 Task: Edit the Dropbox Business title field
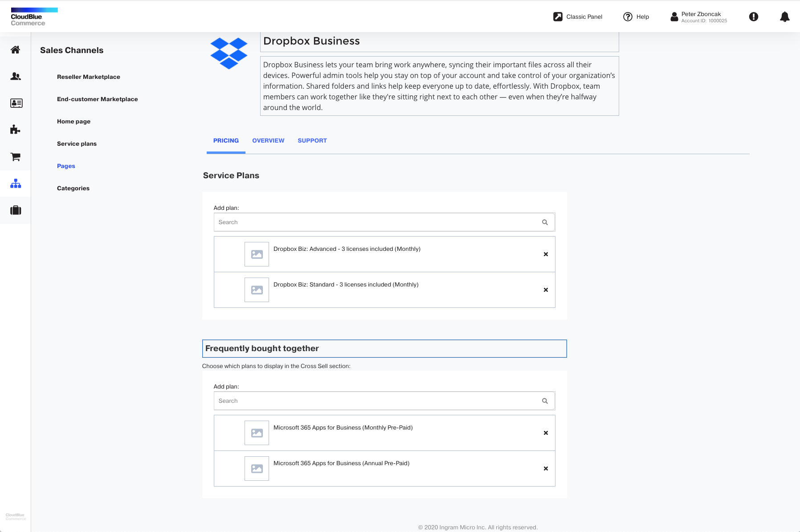pyautogui.click(x=439, y=41)
